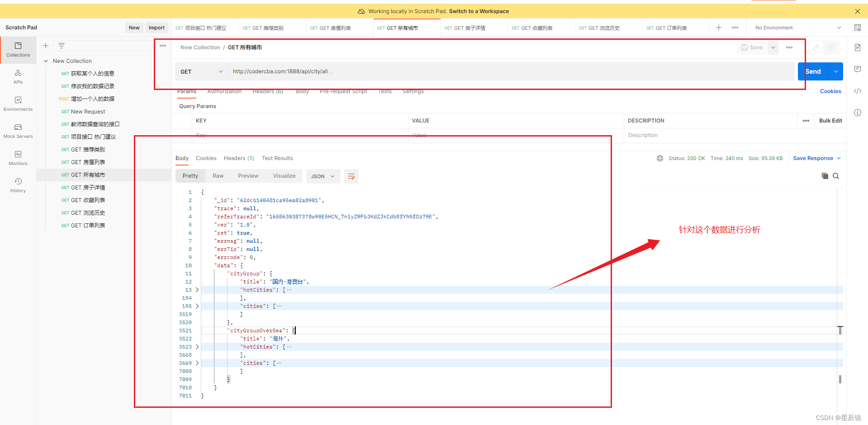Image resolution: width=868 pixels, height=425 pixels.
Task: Click the edit pencil icon
Action: (816, 47)
